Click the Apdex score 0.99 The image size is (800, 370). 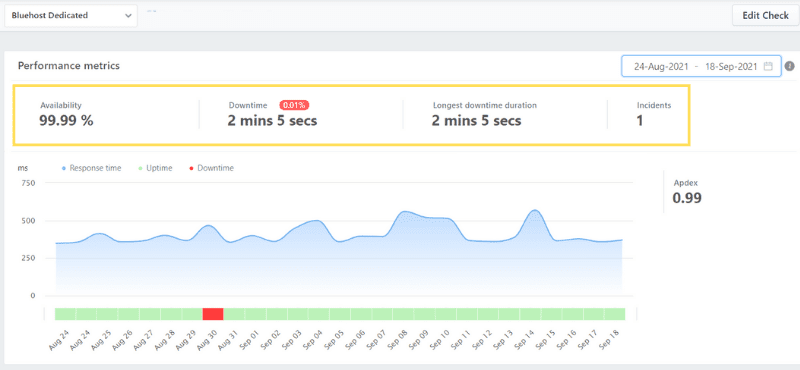tap(687, 198)
